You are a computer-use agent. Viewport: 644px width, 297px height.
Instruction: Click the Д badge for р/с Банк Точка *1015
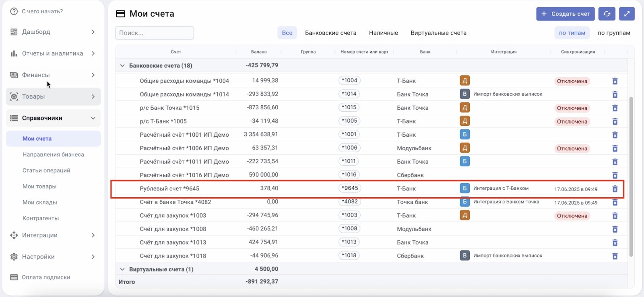(464, 108)
